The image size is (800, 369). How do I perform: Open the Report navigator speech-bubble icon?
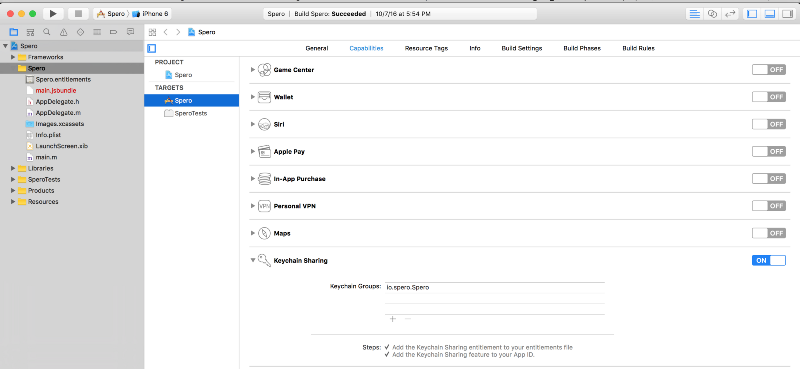[x=130, y=32]
